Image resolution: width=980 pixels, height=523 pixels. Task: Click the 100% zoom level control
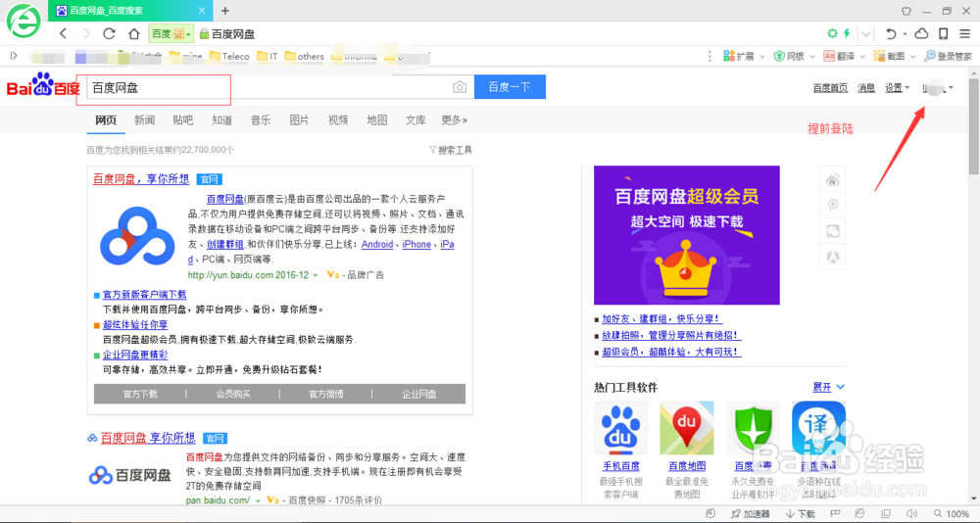952,513
